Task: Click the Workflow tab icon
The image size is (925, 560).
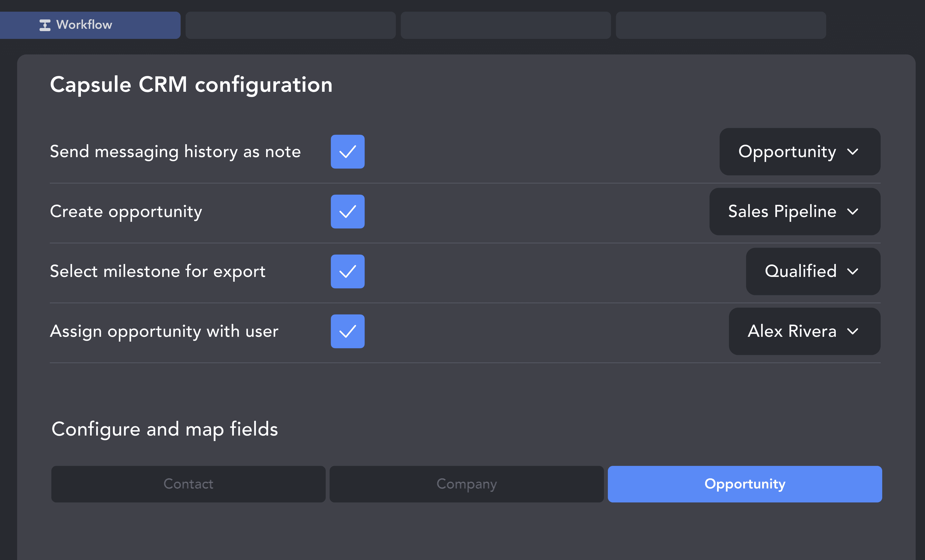Action: [x=45, y=25]
